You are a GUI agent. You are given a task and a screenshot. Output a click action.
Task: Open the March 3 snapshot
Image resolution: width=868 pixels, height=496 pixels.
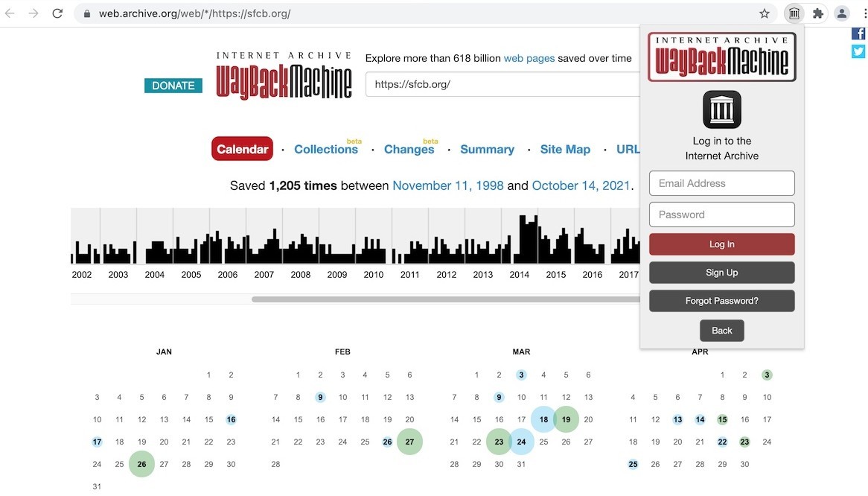[x=521, y=375]
